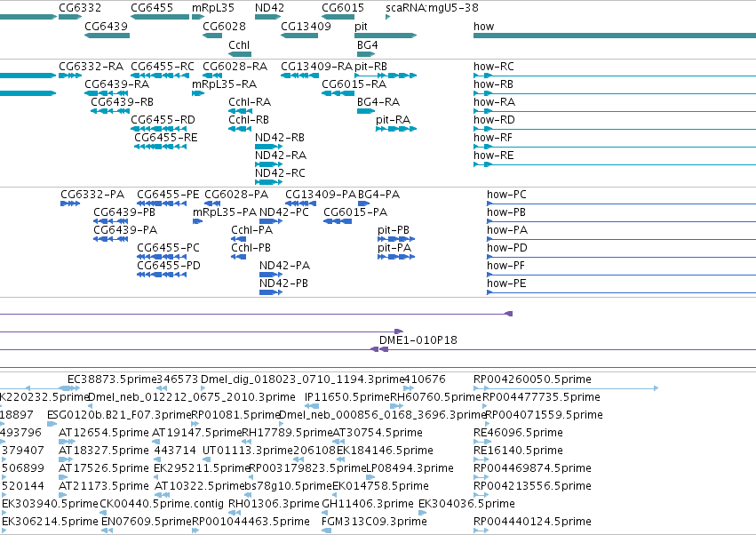Select transcript how-RF
This screenshot has height=535, width=756.
click(x=493, y=138)
